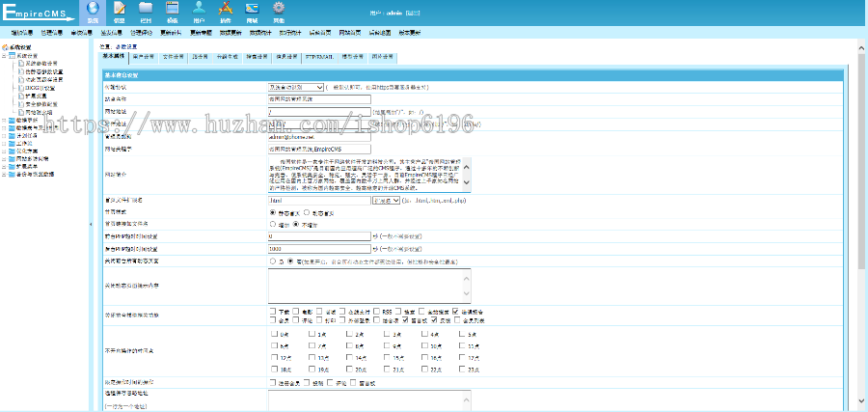Select the 动态首页 radio button
Image resolution: width=868 pixels, height=412 pixels.
tap(306, 212)
